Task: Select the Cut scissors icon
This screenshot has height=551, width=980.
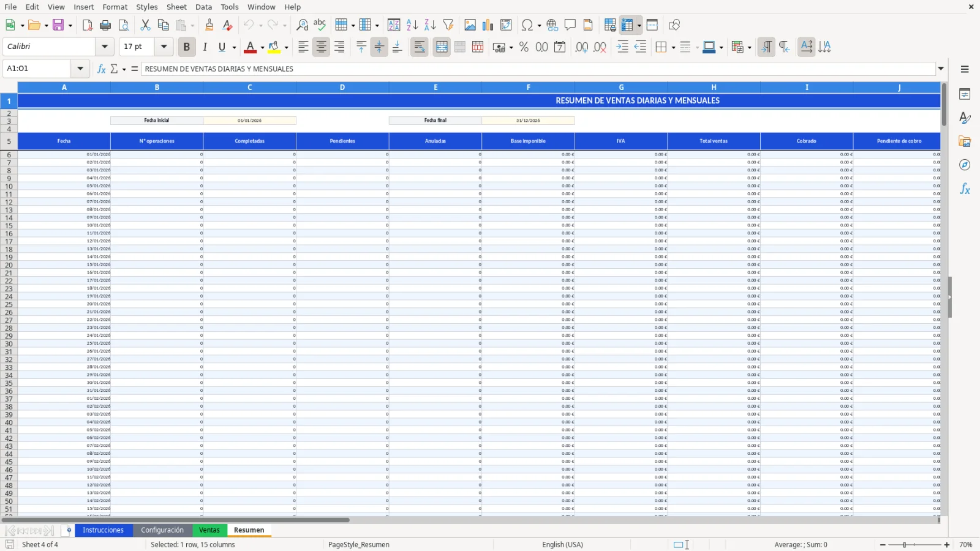Action: (x=145, y=25)
